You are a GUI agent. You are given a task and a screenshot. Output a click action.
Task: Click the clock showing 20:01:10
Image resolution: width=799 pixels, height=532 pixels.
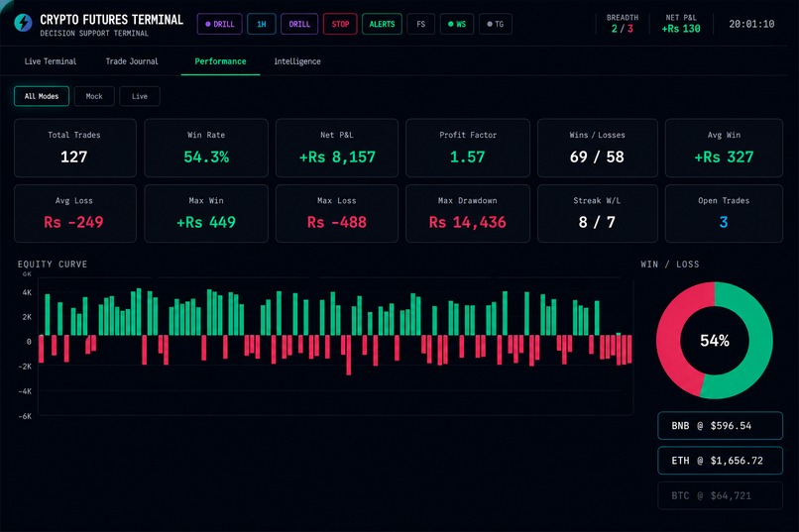pos(751,24)
